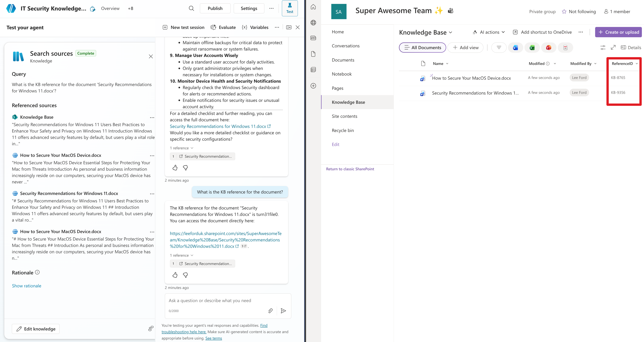
Task: Toggle the Not following star
Action: (x=564, y=12)
